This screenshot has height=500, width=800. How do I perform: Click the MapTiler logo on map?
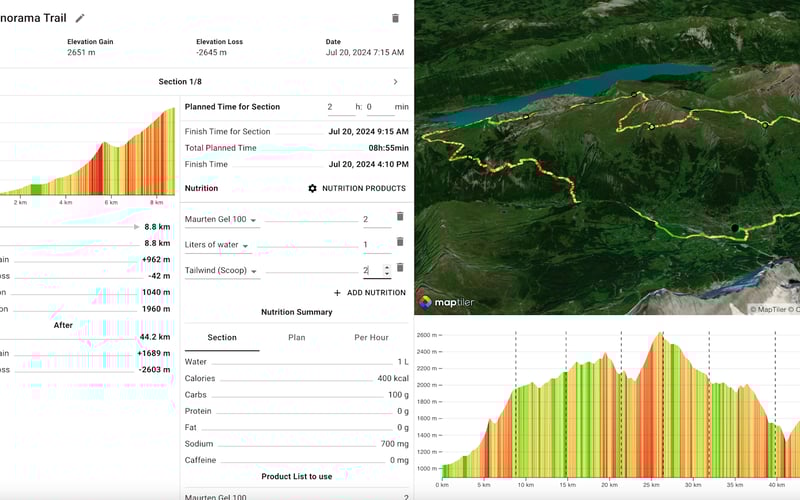point(446,302)
